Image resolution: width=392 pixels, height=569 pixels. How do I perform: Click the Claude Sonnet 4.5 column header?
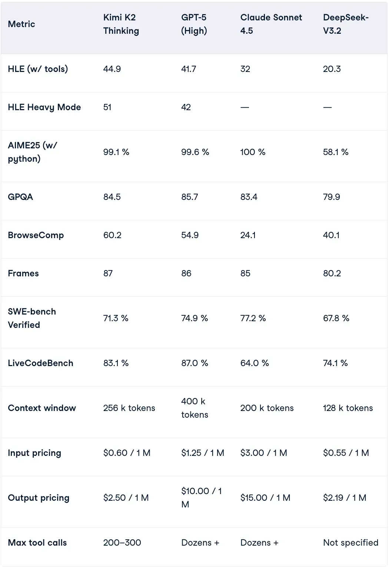point(271,24)
